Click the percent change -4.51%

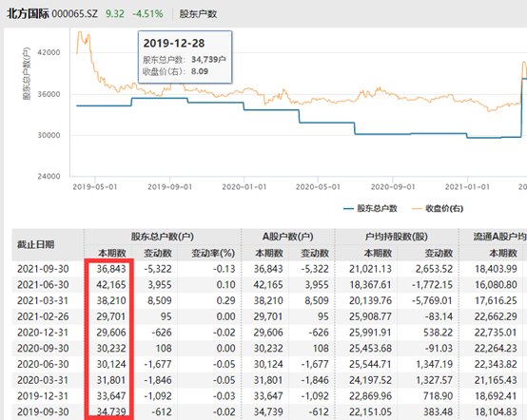(x=147, y=13)
